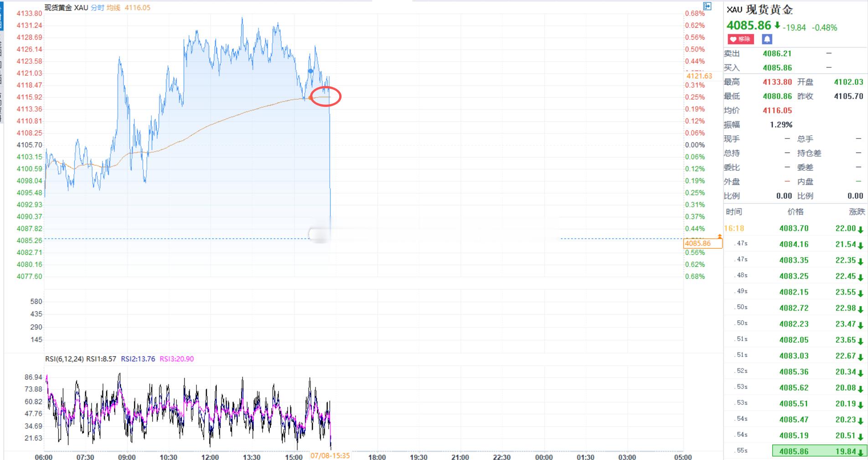Click the -19.84 change value

click(794, 28)
